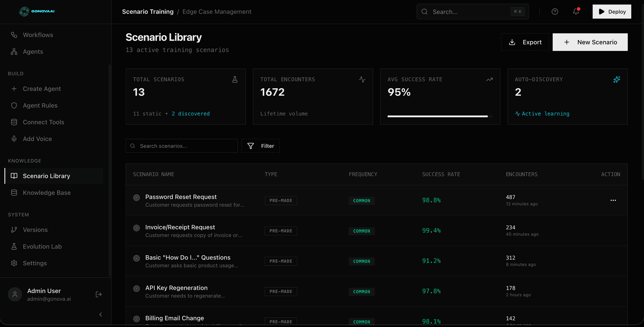Click the Total Encounters activity icon

coord(362,80)
